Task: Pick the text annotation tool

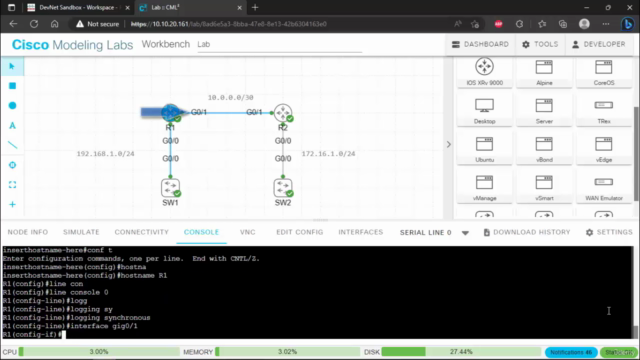Action: (x=12, y=125)
